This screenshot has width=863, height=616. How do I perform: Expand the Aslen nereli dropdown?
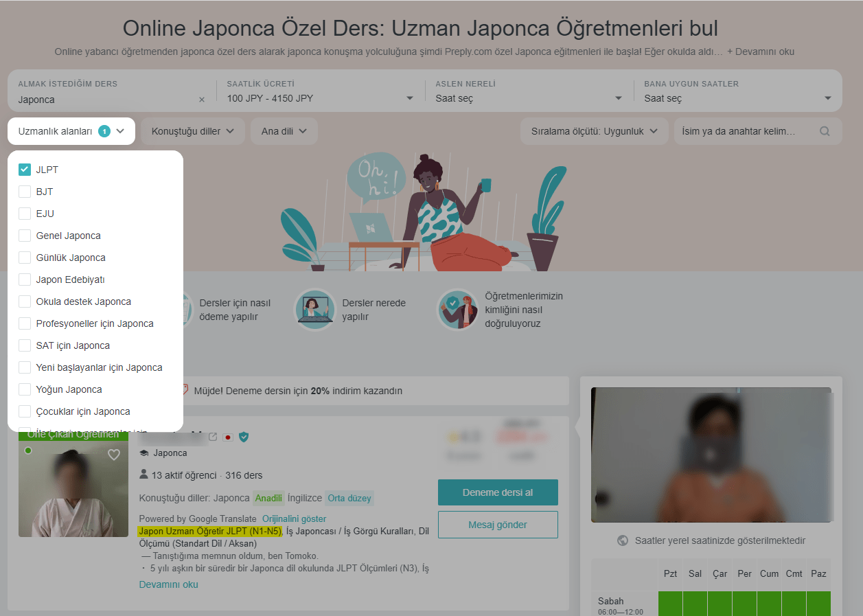(529, 91)
